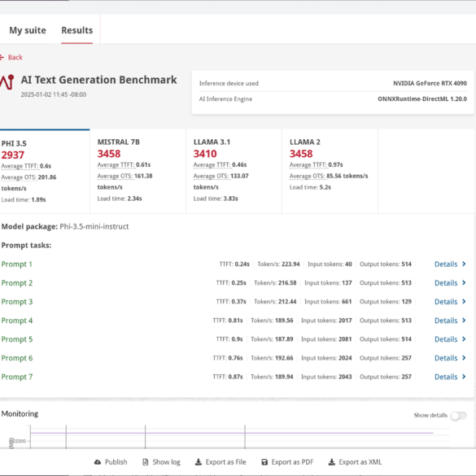Select the LLAMA 2 result card
476x476 pixels.
(330, 172)
